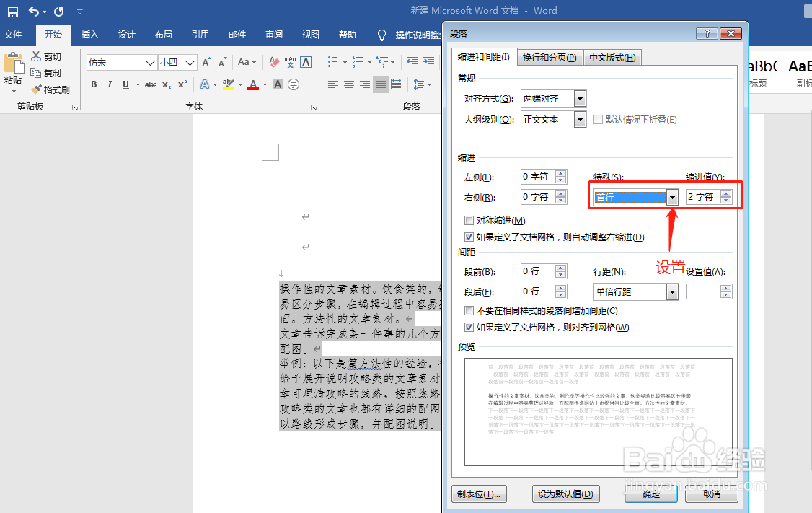Screen dimensions: 812x513
Task: Click the 左侧 indent value field
Action: [538, 177]
